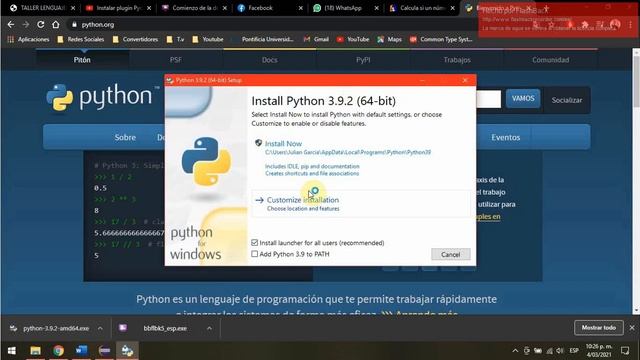
Task: Enable Add Python 3.9 to PATH checkbox
Action: (x=255, y=254)
